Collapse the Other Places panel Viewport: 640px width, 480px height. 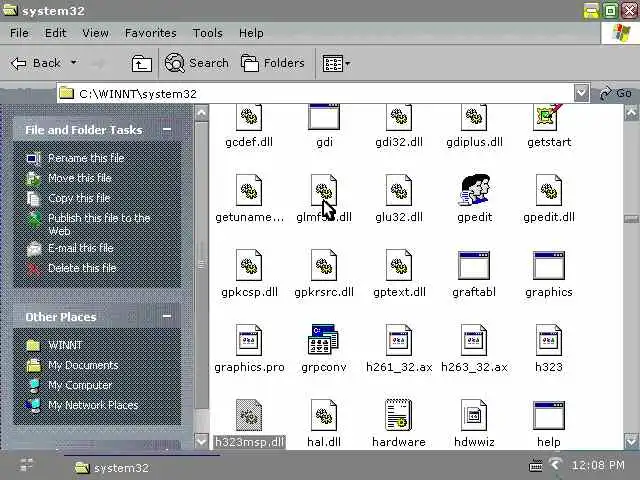point(167,316)
